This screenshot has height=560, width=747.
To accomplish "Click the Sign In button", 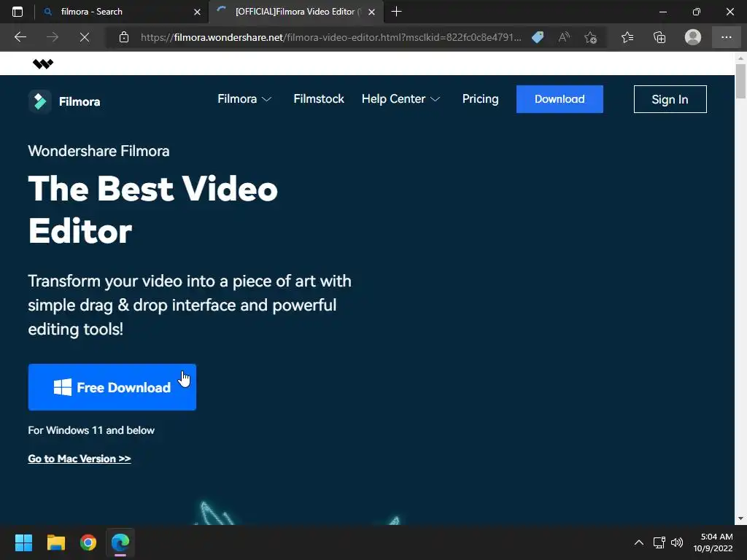I will pos(670,99).
